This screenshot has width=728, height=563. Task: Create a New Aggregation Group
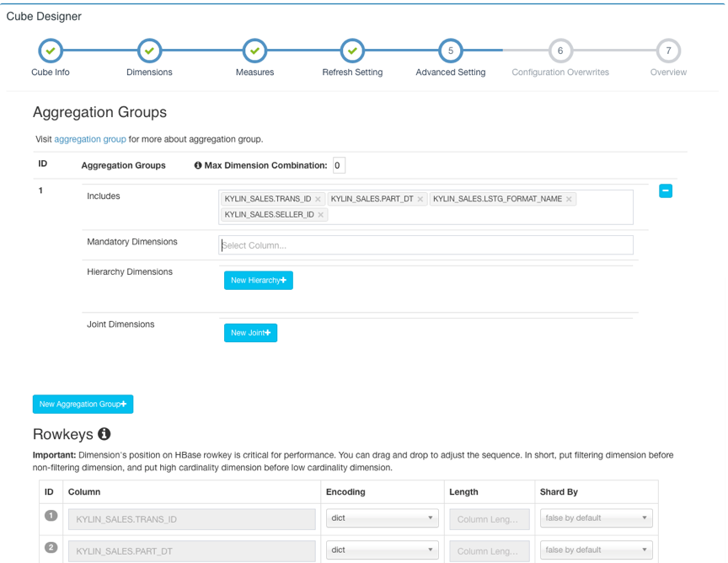83,405
